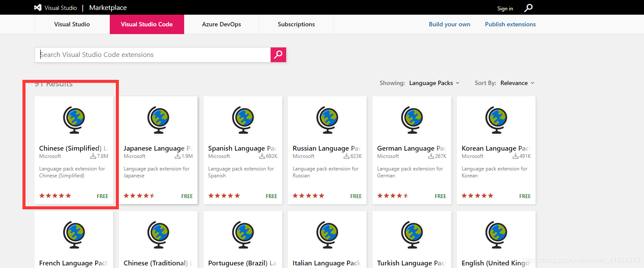644x268 pixels.
Task: Click the Spanish Language Pack star rating
Action: click(x=224, y=195)
